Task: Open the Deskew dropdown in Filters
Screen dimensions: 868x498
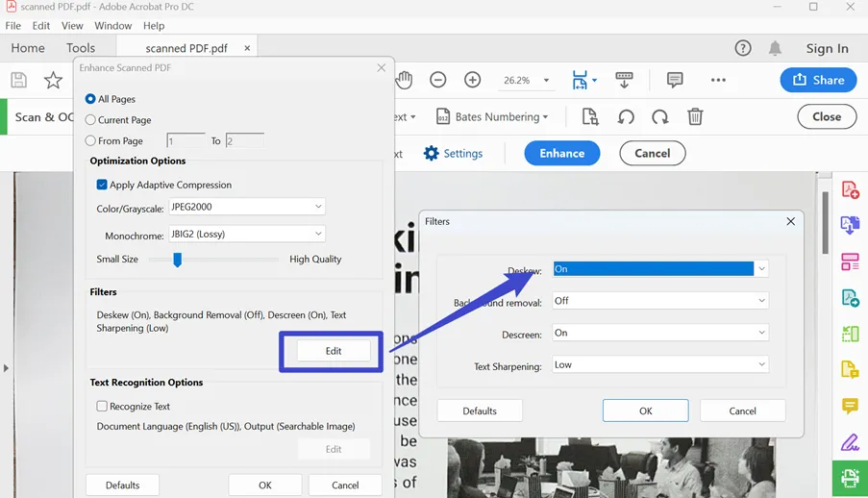Action: (660, 268)
